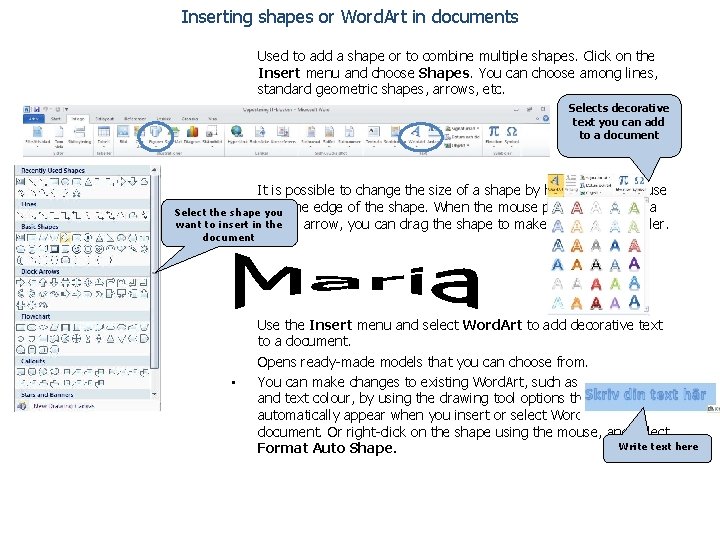Click the Header (Sidhuvud) icon
This screenshot has height=540, width=720.
click(x=311, y=134)
